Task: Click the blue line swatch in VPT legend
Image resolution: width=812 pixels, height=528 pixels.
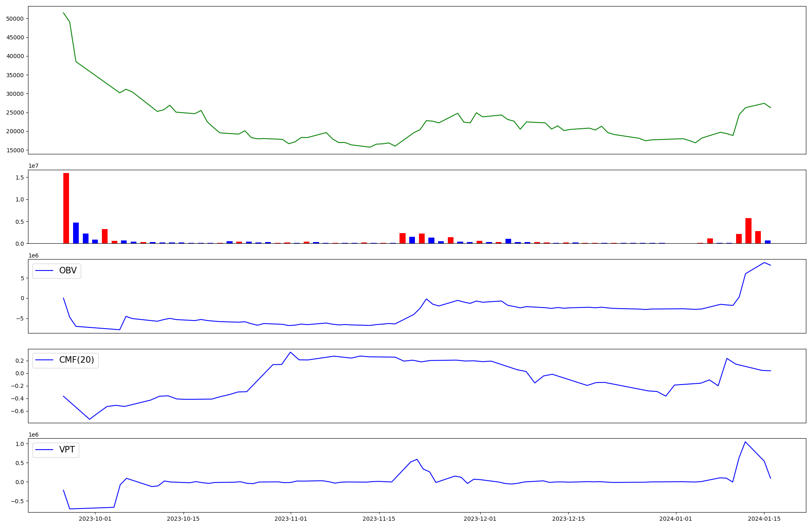Action: coord(45,450)
